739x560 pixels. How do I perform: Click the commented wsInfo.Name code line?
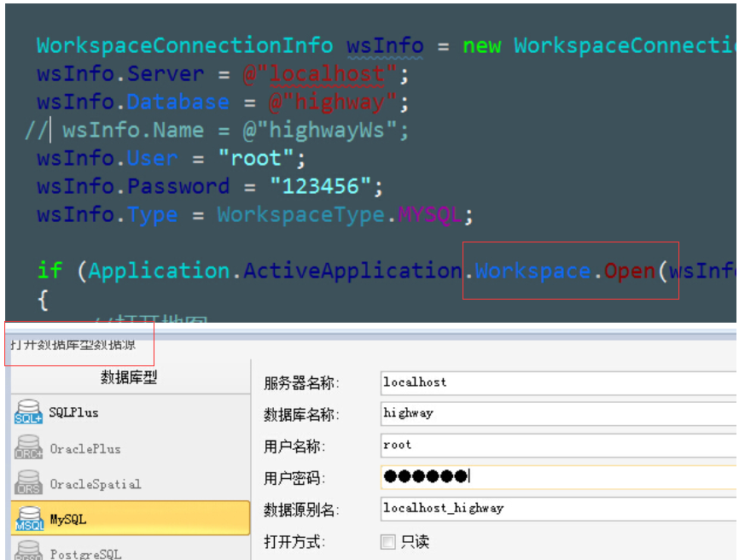tap(235, 131)
